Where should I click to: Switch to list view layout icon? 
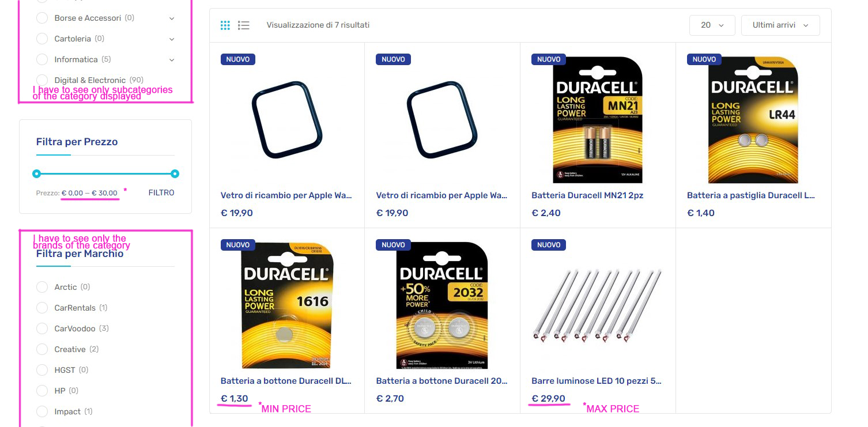pyautogui.click(x=244, y=25)
